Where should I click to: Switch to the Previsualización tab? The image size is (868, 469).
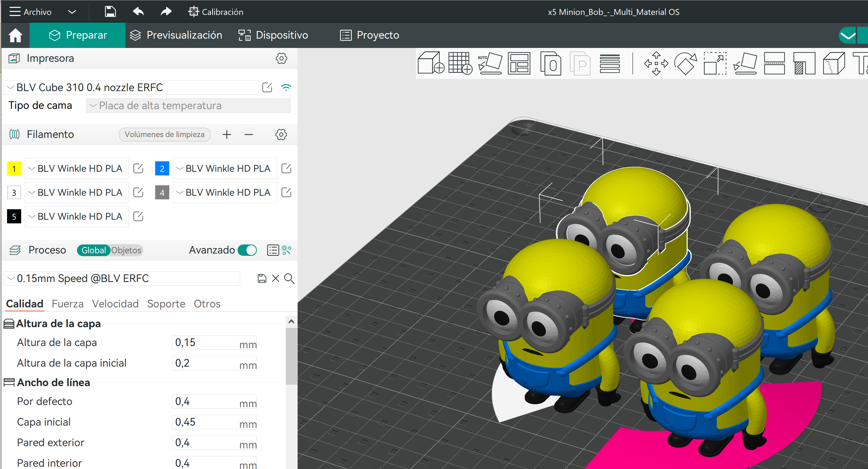(x=176, y=35)
